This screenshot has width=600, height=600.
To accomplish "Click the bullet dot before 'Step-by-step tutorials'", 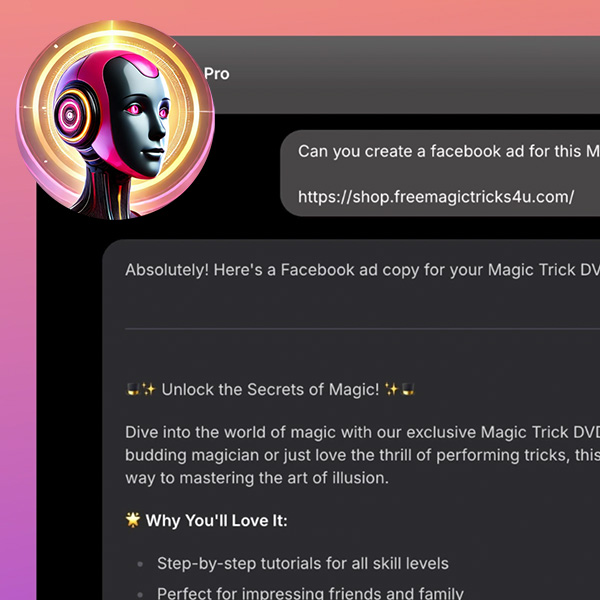I will 140,564.
